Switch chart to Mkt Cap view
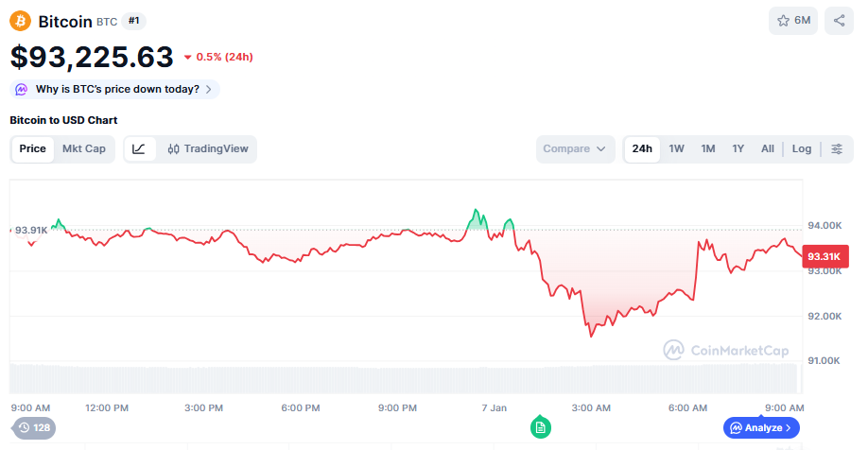 coord(84,148)
